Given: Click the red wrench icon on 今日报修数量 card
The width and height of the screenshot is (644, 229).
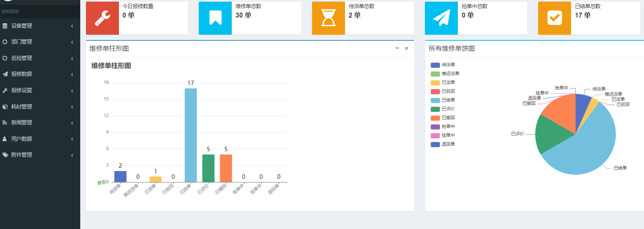Looking at the screenshot, I should pos(102,18).
